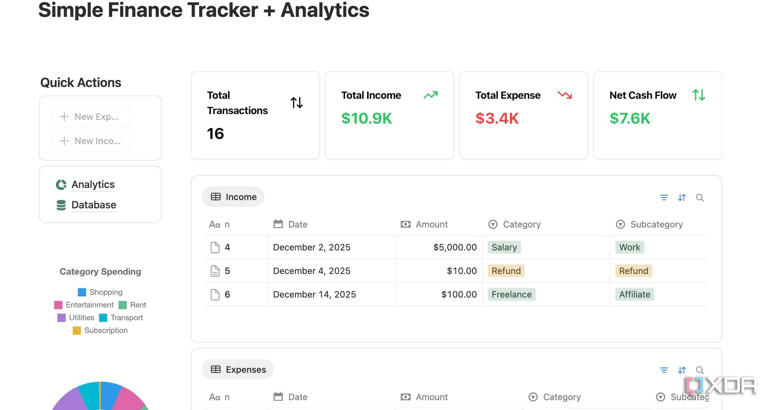Viewport: 768px width, 410px height.
Task: Click the filter icon in Income table
Action: point(664,197)
